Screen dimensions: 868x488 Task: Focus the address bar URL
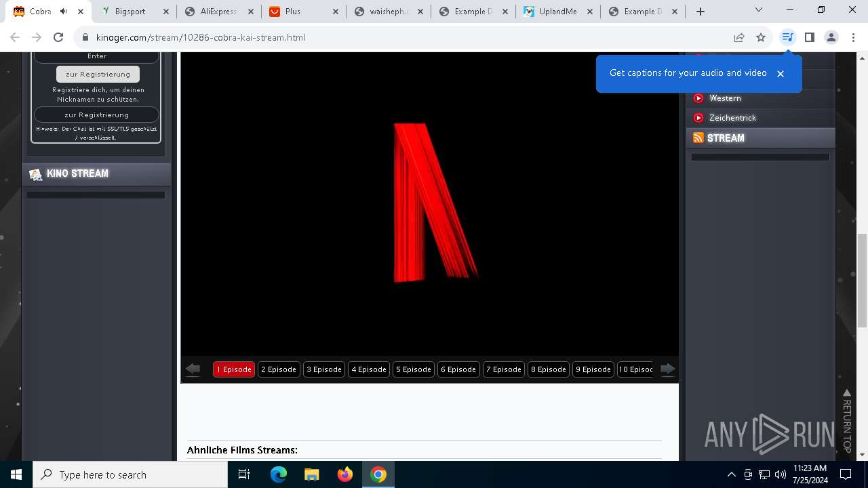201,37
